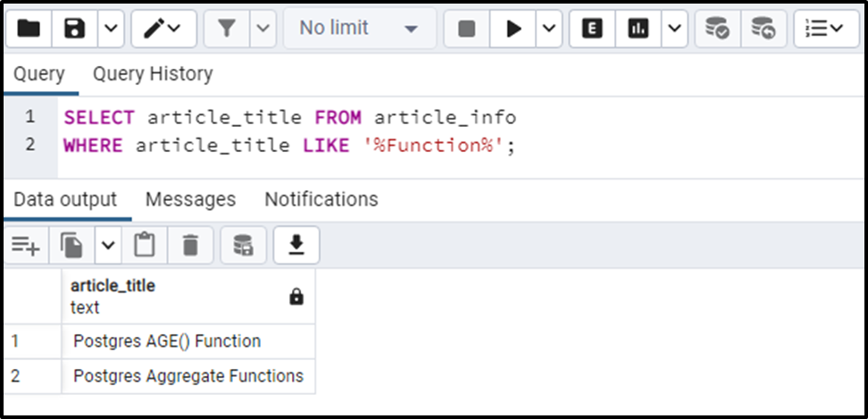Expand the Execute options dropdown arrow
Image resolution: width=868 pixels, height=419 pixels.
pos(547,29)
